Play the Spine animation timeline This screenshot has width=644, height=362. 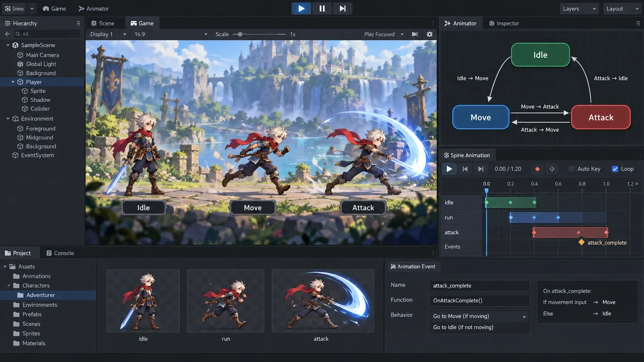tap(449, 169)
